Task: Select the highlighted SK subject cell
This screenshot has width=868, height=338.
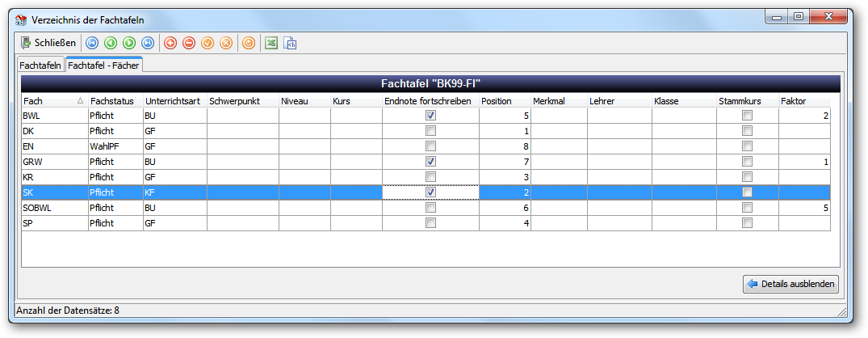Action: 55,192
